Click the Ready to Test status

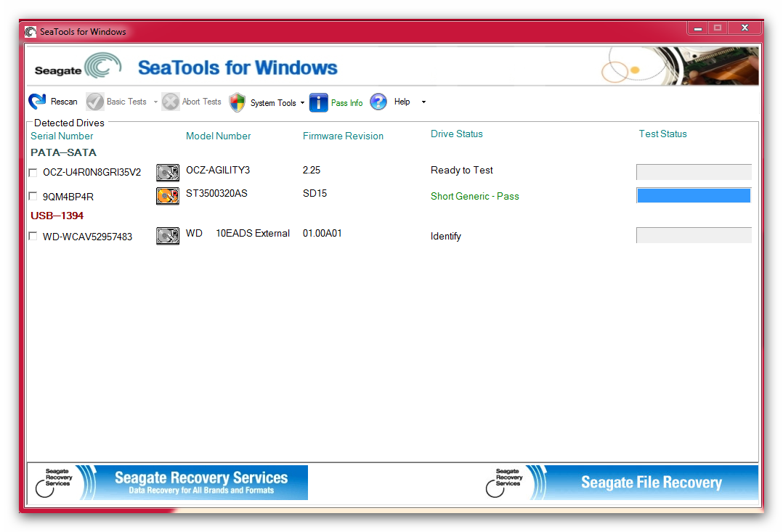tap(461, 170)
